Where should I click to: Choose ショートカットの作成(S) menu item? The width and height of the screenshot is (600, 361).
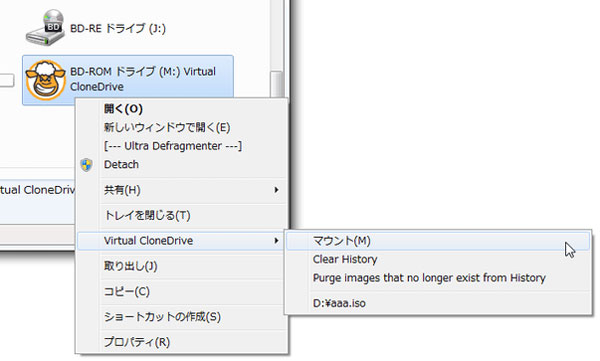[182, 317]
